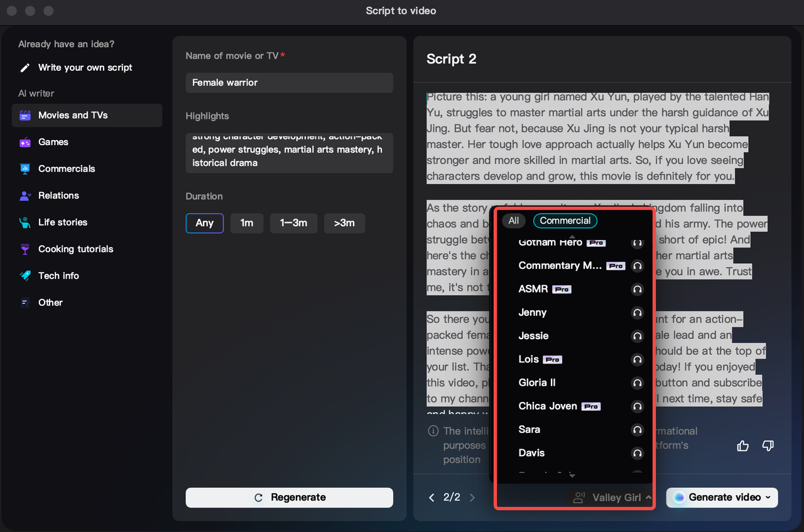Switch to the All voices tab
The height and width of the screenshot is (532, 804).
(513, 220)
